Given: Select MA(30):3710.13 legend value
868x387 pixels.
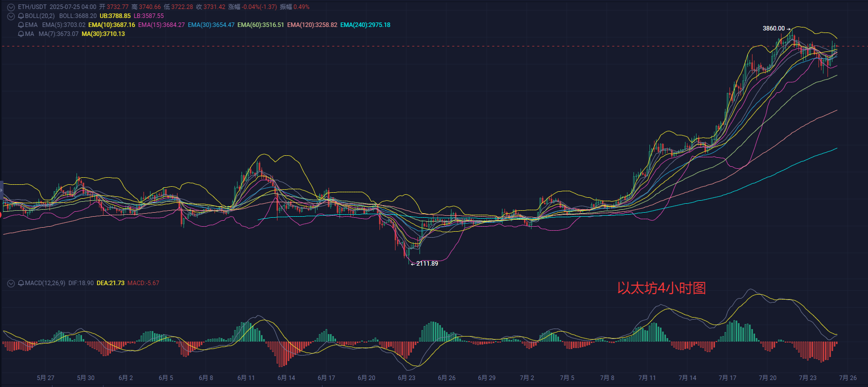Looking at the screenshot, I should tap(103, 34).
